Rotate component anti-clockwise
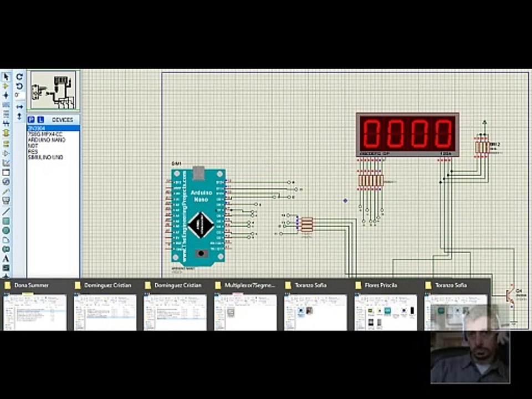This screenshot has width=532, height=399. pyautogui.click(x=19, y=86)
